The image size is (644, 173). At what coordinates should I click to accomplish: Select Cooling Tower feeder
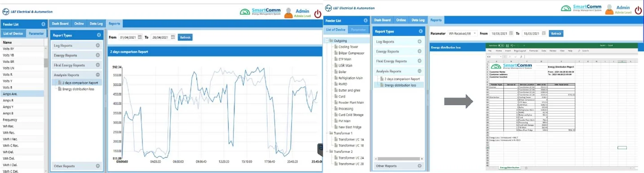coord(348,46)
